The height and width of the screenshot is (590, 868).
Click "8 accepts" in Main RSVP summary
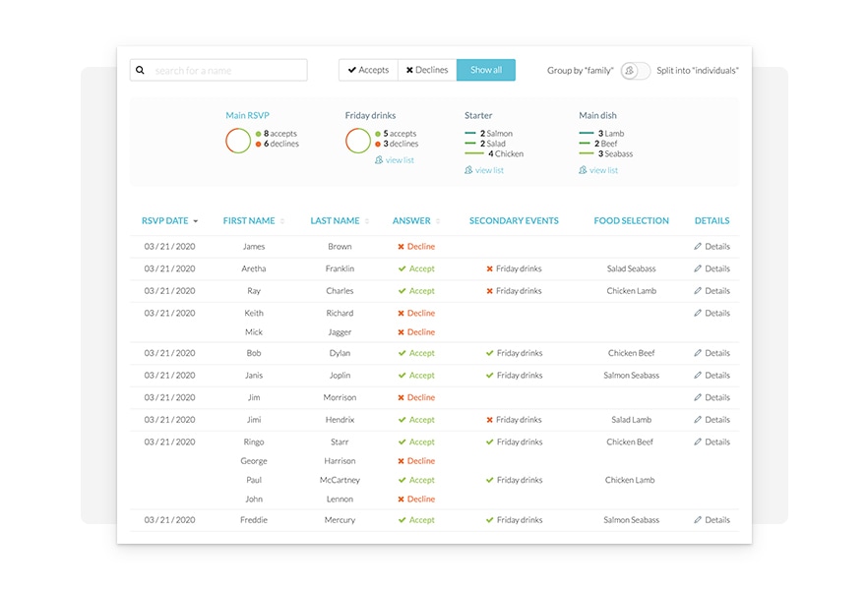click(280, 134)
